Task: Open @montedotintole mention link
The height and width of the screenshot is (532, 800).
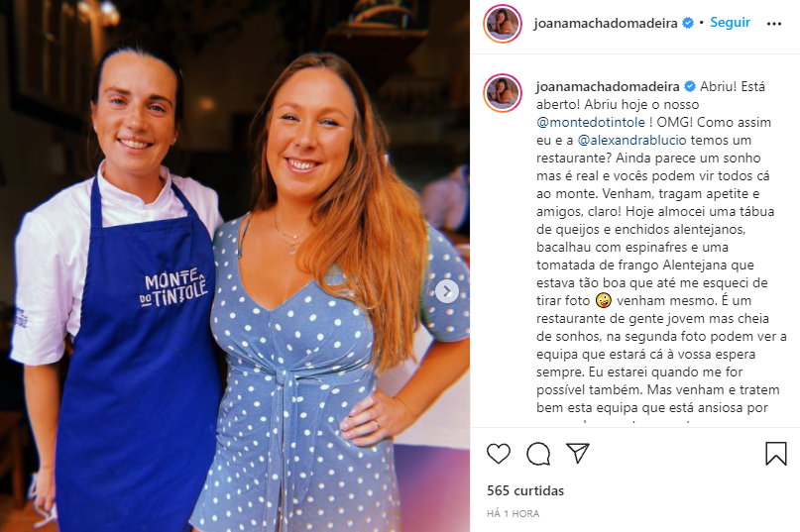Action: (x=591, y=123)
